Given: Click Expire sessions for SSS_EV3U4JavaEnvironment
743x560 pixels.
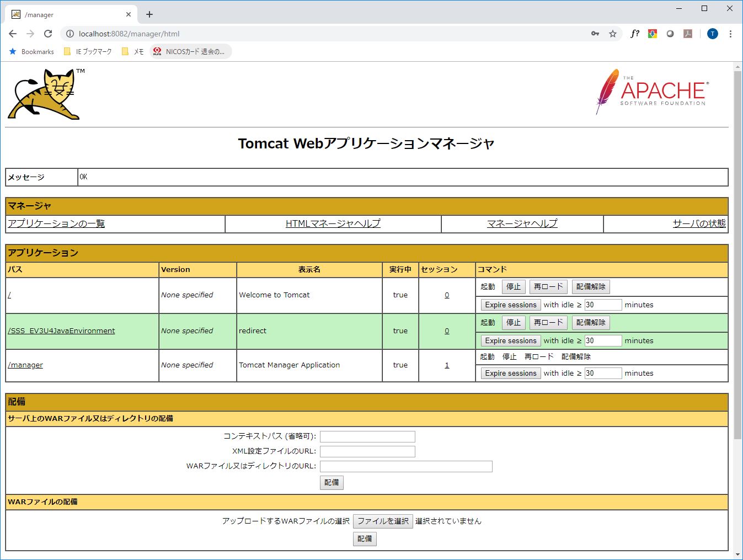Looking at the screenshot, I should (x=511, y=341).
